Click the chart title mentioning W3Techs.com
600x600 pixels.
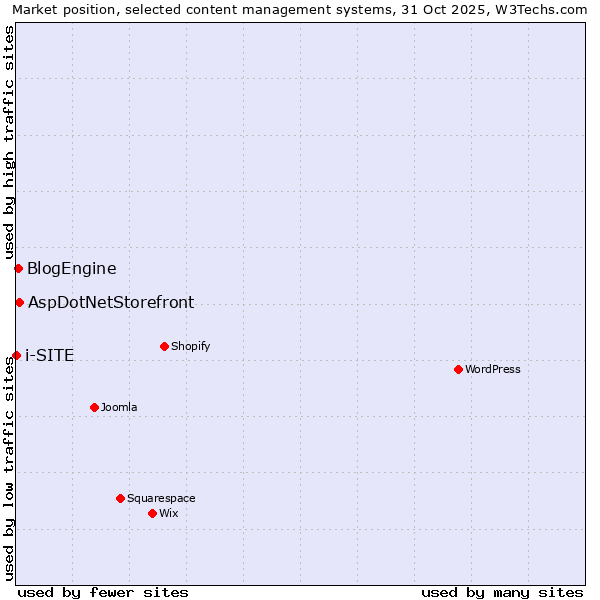299,9
